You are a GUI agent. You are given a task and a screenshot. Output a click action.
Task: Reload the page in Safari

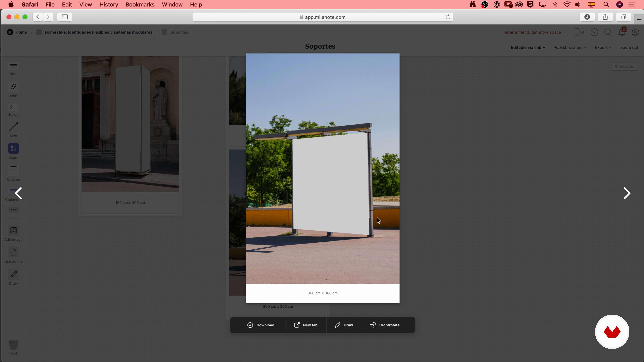tap(448, 17)
